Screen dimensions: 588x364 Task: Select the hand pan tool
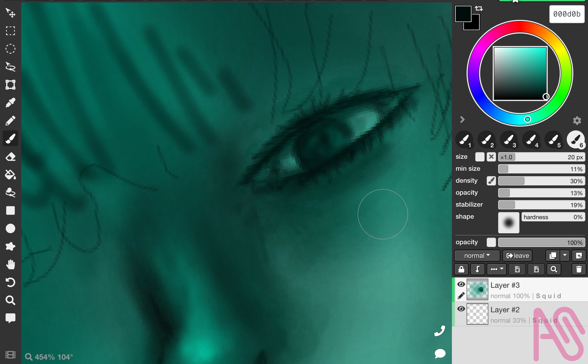[10, 264]
